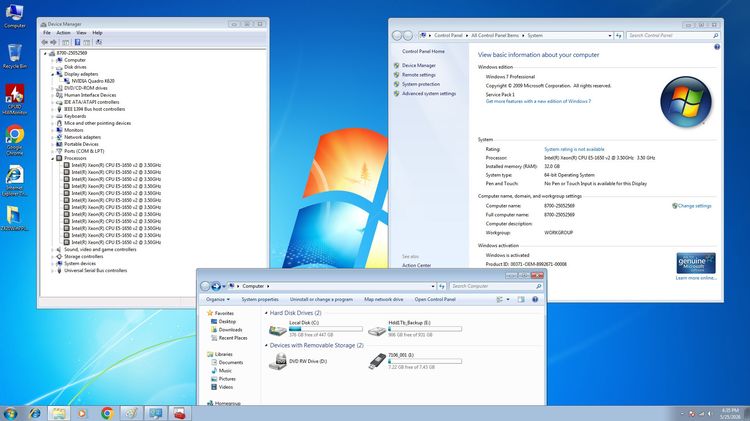Open the File menu in Device Manager

coord(47,33)
